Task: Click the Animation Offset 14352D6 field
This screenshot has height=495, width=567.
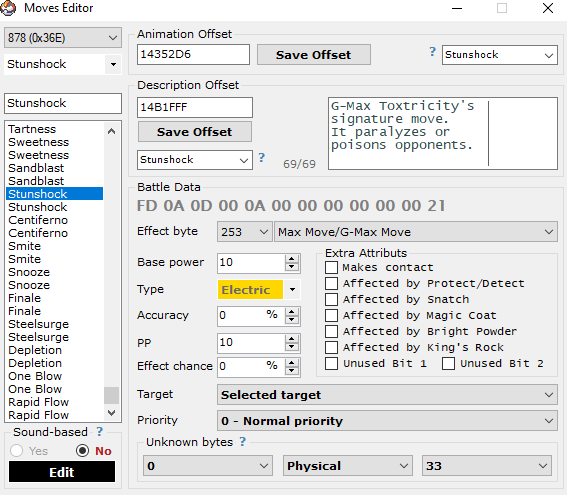Action: pos(193,55)
